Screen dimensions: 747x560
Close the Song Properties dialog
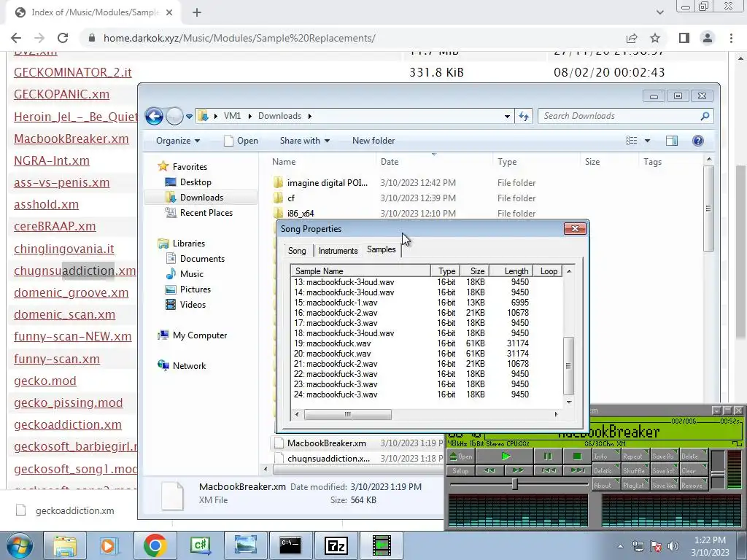(x=575, y=228)
